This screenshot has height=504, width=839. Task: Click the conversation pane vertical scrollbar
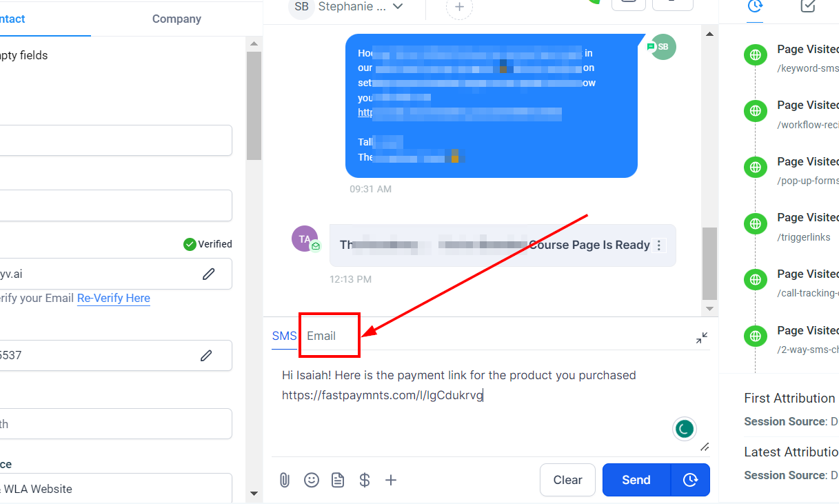point(709,261)
